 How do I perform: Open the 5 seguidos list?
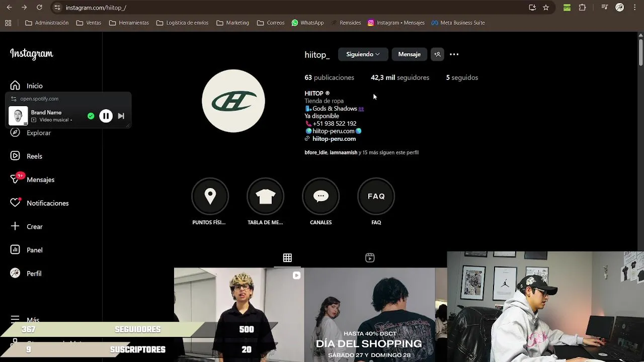[x=462, y=77]
